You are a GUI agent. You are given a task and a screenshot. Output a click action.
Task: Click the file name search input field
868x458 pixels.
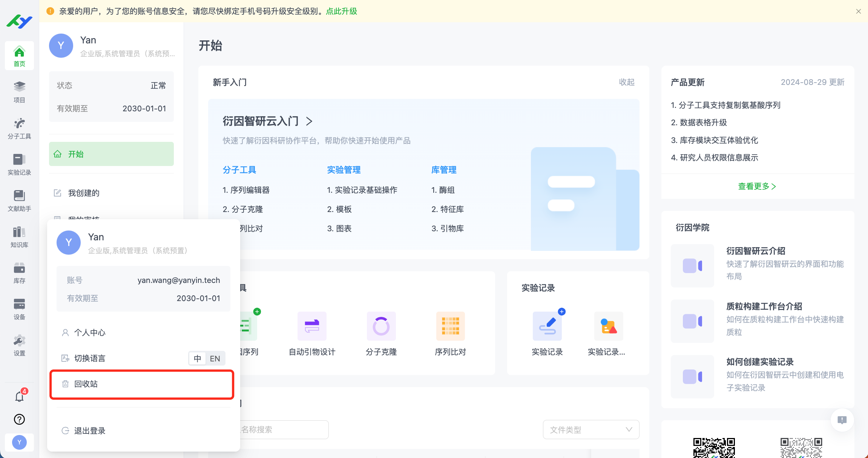point(279,429)
